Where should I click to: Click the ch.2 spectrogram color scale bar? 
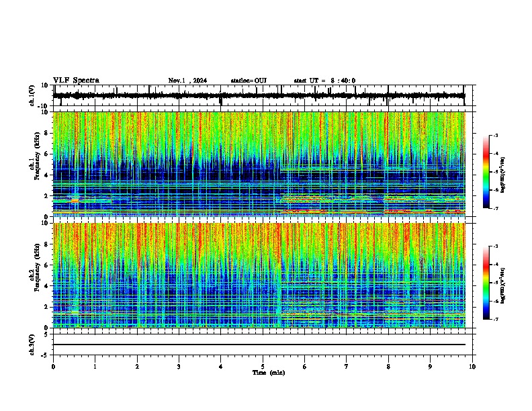[x=486, y=283]
